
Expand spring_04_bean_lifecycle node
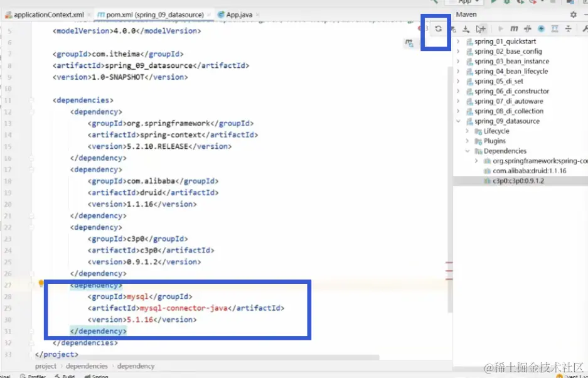point(458,72)
